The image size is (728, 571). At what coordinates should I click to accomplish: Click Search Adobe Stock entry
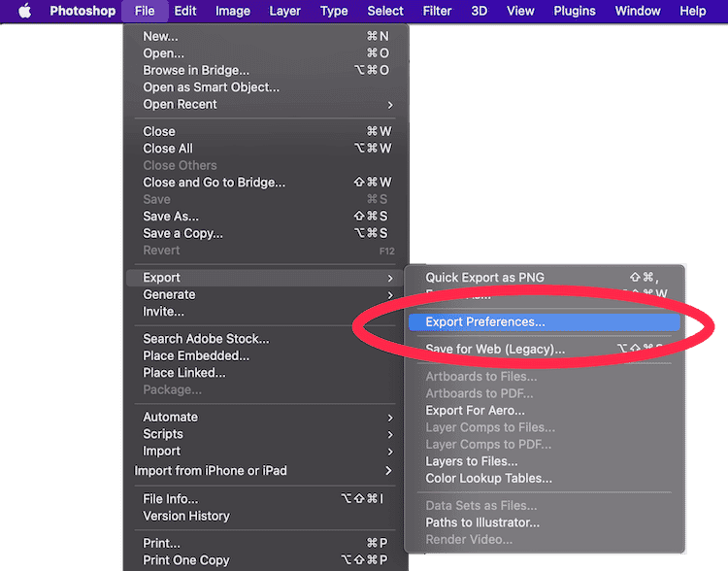206,339
